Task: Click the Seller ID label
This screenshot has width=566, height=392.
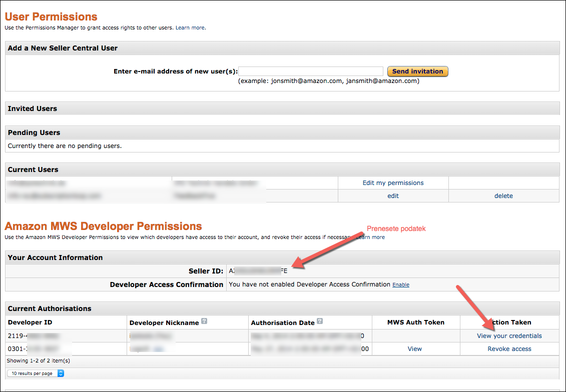Action: click(x=206, y=271)
